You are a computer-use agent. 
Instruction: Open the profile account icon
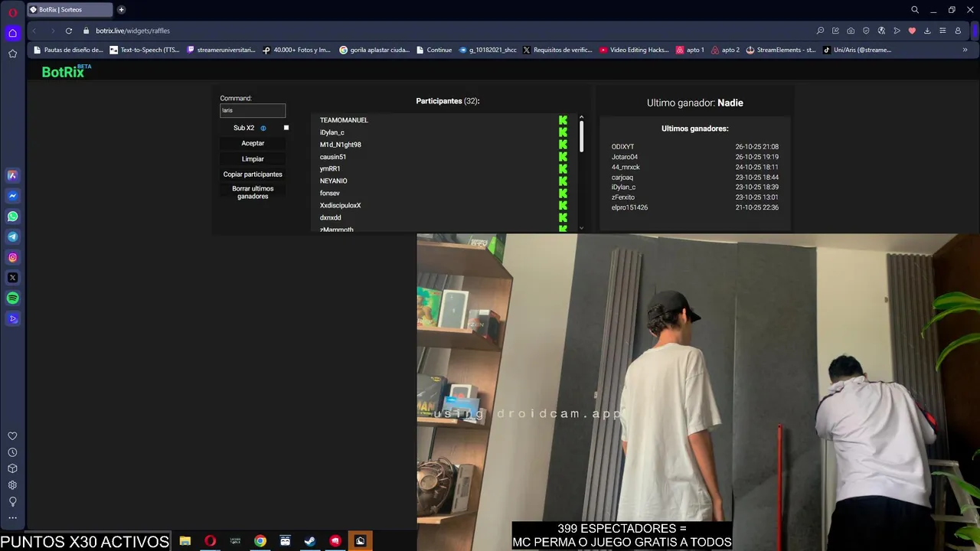pos(958,31)
